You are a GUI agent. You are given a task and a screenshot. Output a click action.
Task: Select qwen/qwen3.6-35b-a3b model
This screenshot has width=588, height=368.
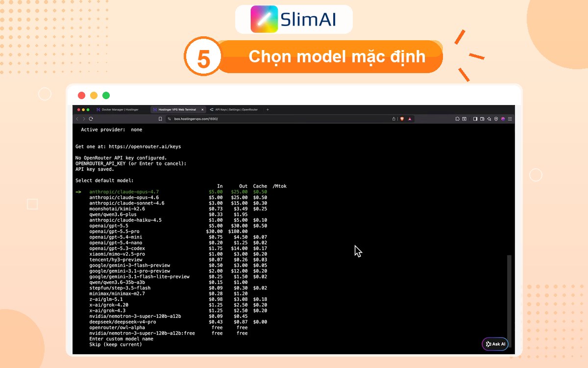point(117,283)
